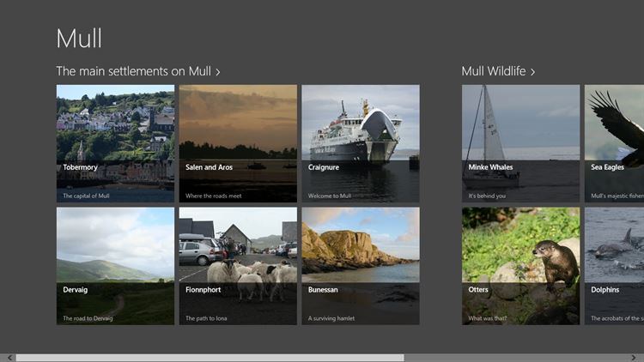Click 'The capital of Mull' subtitle
644x362 pixels.
(86, 196)
